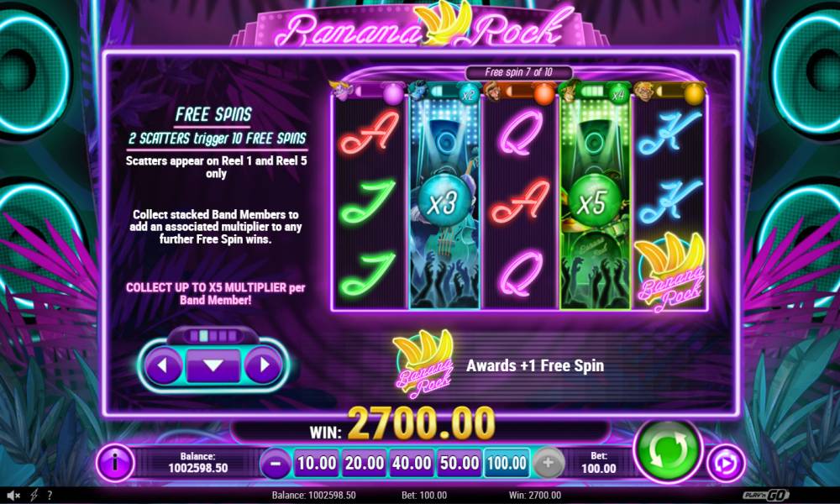
Task: Collapse paytable with down arrow button
Action: point(213,365)
